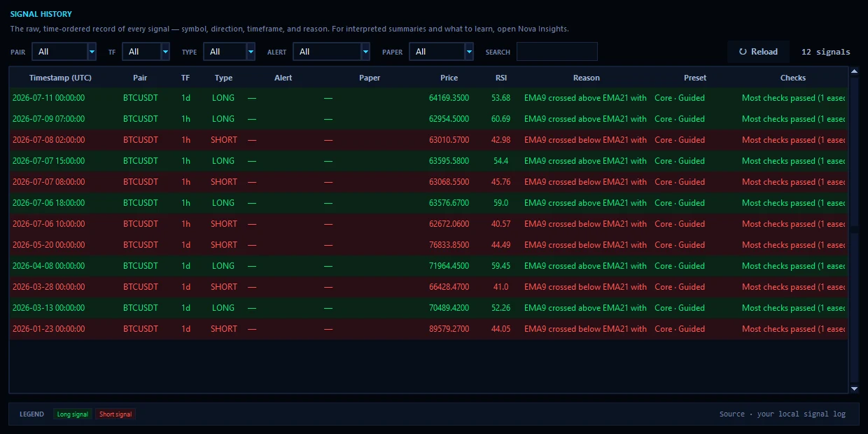Click the scrollbar down arrow

click(x=854, y=388)
